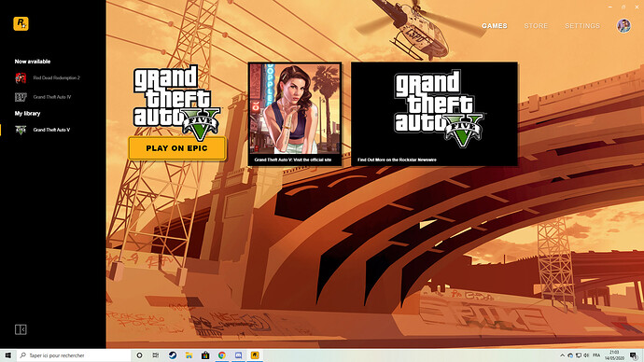
Task: Go to the SETTINGS tab
Action: [582, 26]
